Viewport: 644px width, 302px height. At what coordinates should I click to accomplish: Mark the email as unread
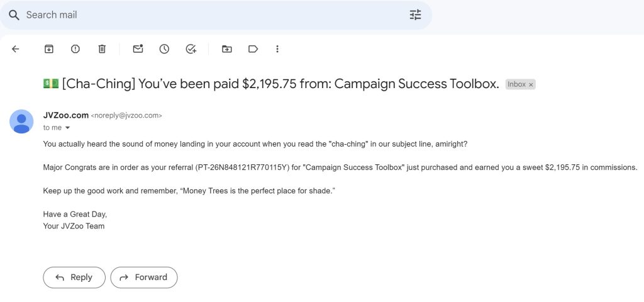click(138, 49)
